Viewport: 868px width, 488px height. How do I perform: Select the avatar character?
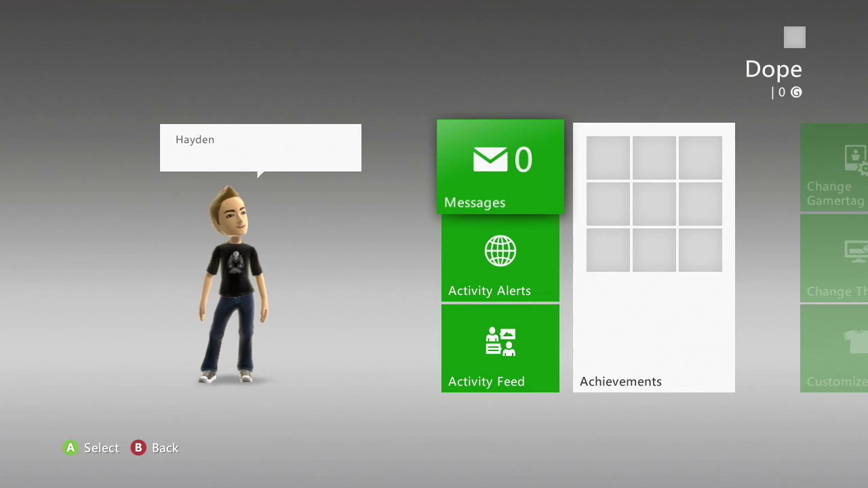click(234, 285)
